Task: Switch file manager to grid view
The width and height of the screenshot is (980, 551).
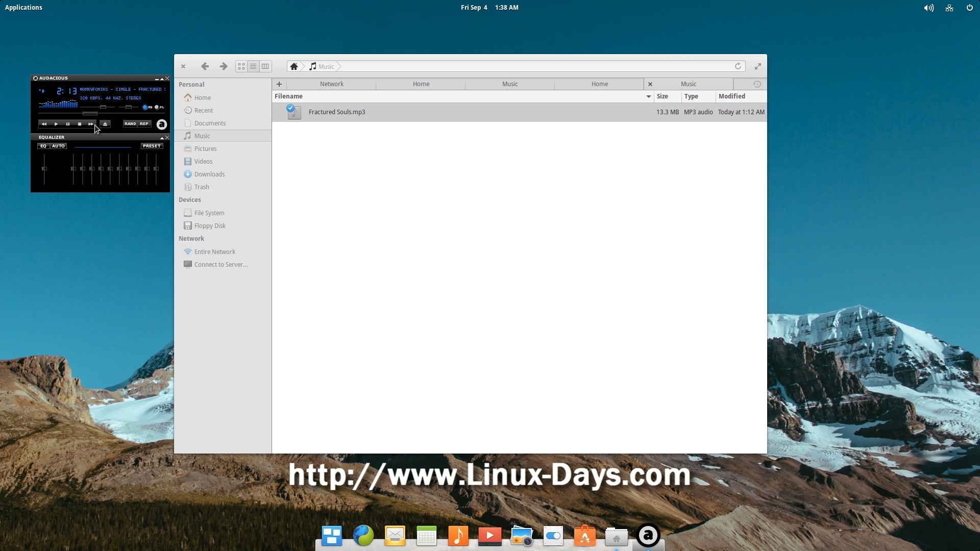Action: pyautogui.click(x=241, y=66)
